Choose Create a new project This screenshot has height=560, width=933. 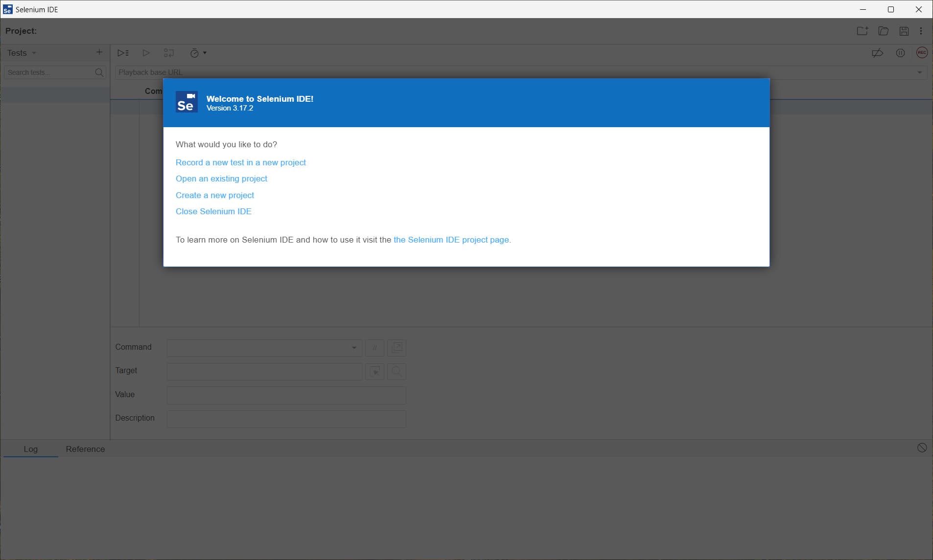[x=214, y=195]
